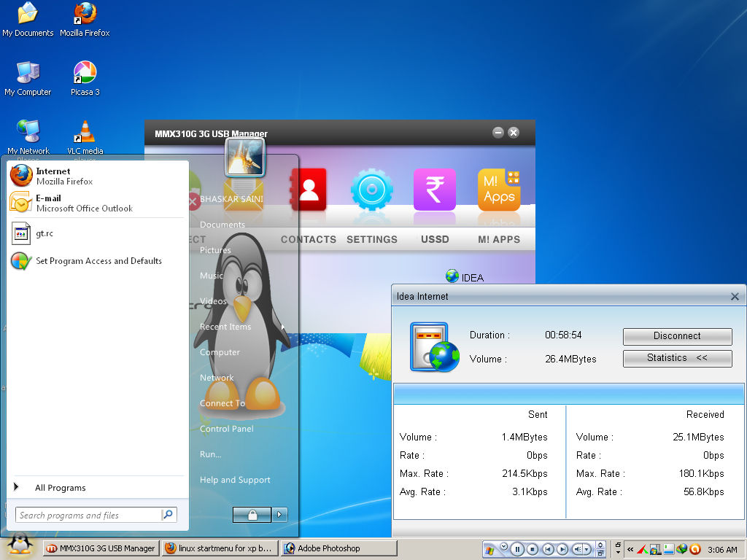Click the globe download manager tray icon
747x560 pixels.
tap(682, 550)
